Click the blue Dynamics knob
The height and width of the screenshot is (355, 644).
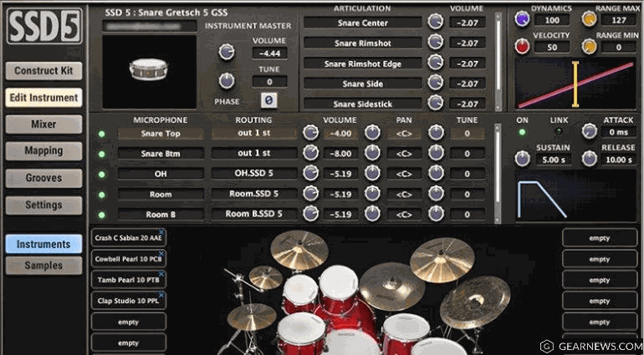(523, 19)
